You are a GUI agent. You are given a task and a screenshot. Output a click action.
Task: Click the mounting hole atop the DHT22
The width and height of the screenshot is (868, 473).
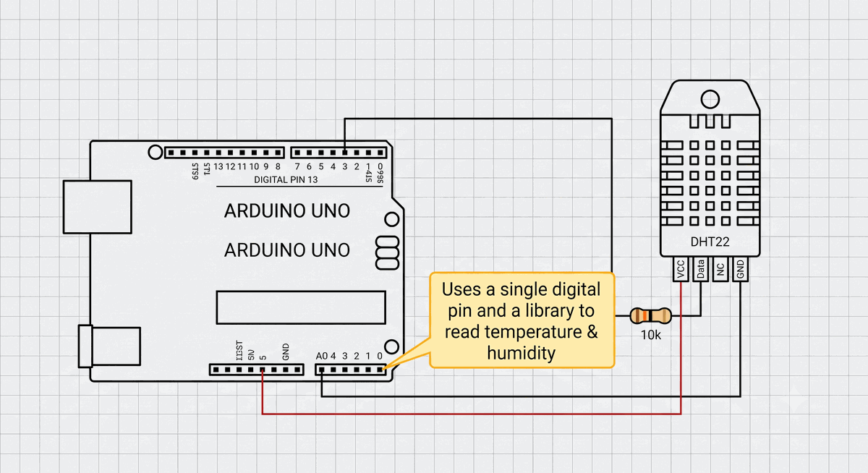pos(710,98)
